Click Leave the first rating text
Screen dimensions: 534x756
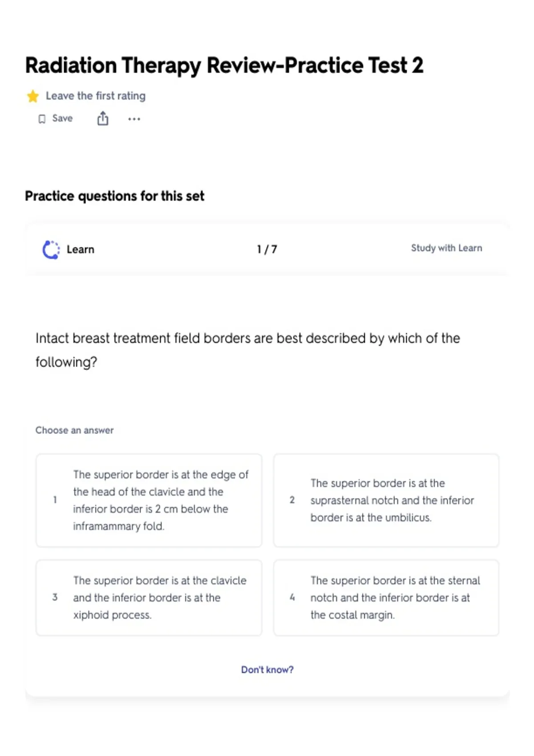[96, 96]
